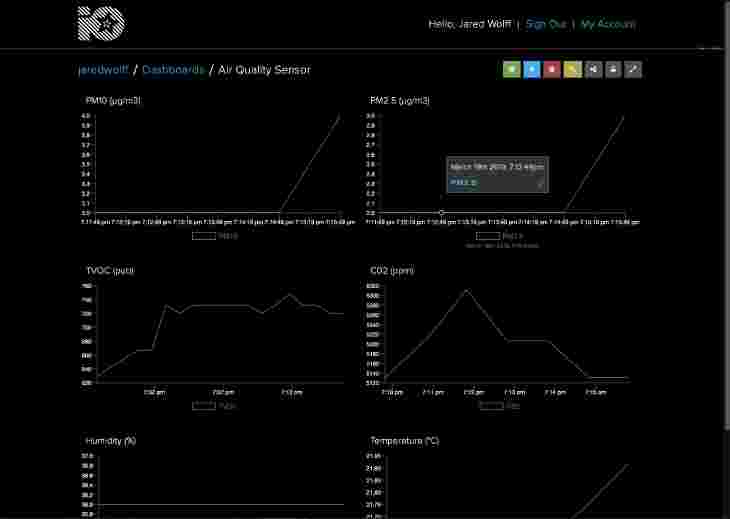Open the My Account link
The image size is (730, 519).
(607, 24)
